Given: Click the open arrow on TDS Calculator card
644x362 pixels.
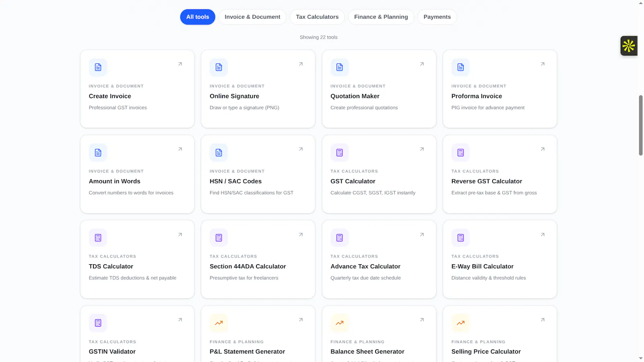Looking at the screenshot, I should pyautogui.click(x=180, y=234).
